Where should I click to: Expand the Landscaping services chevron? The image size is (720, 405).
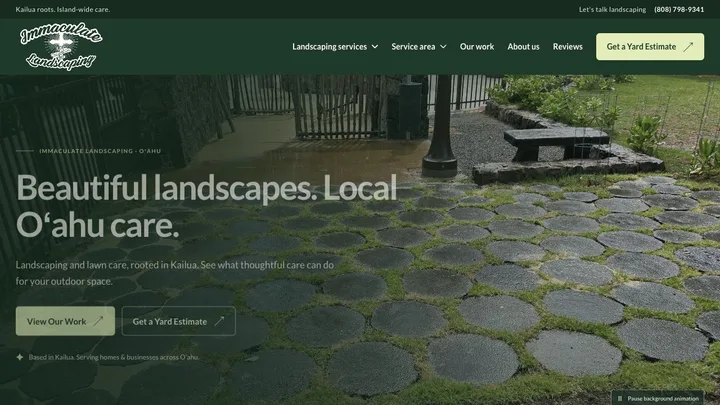tap(375, 47)
